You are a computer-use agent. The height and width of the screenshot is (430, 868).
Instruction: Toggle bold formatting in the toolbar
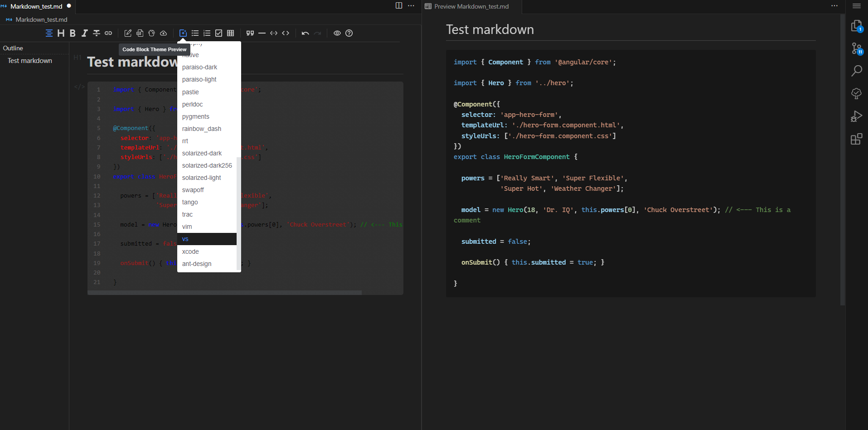[73, 33]
